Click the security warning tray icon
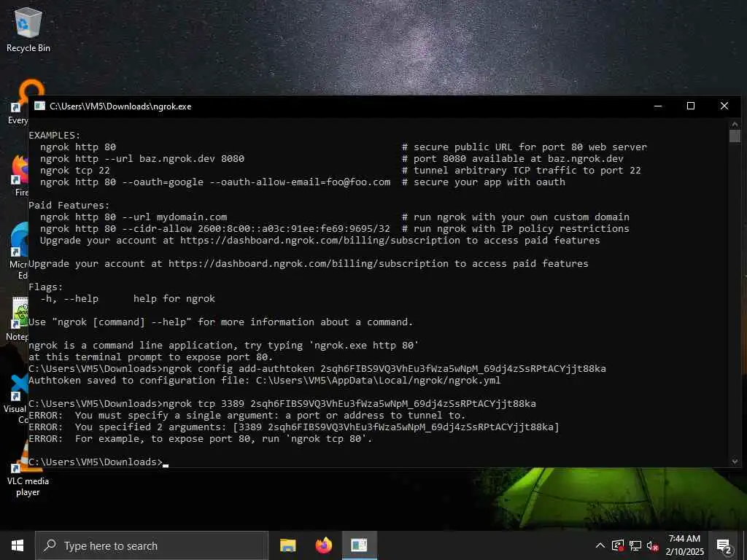This screenshot has height=560, width=747. 618,545
